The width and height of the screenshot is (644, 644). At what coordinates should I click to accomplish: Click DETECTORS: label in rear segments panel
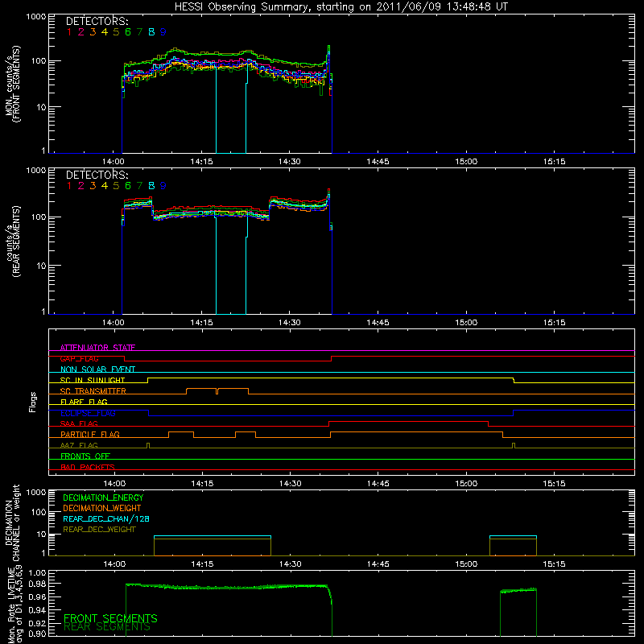pos(97,175)
